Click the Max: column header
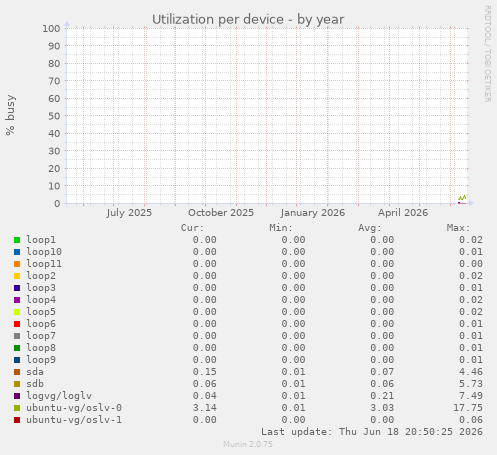497x455 pixels. pyautogui.click(x=458, y=228)
